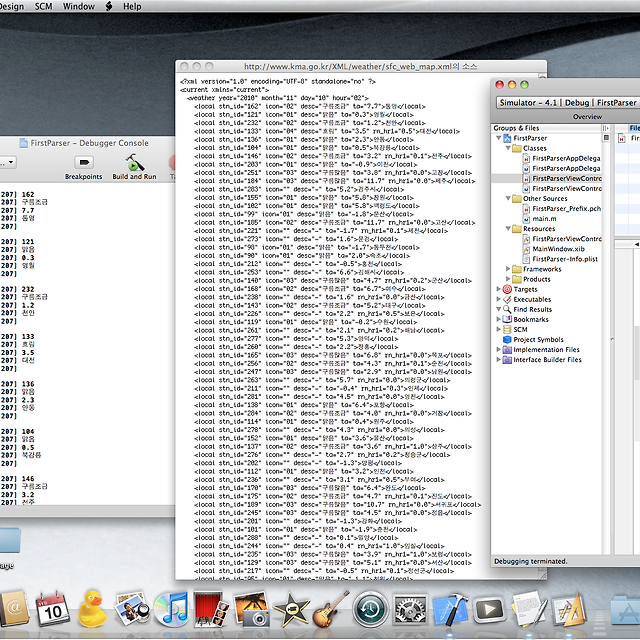Collapse the FirstParser project group

500,138
